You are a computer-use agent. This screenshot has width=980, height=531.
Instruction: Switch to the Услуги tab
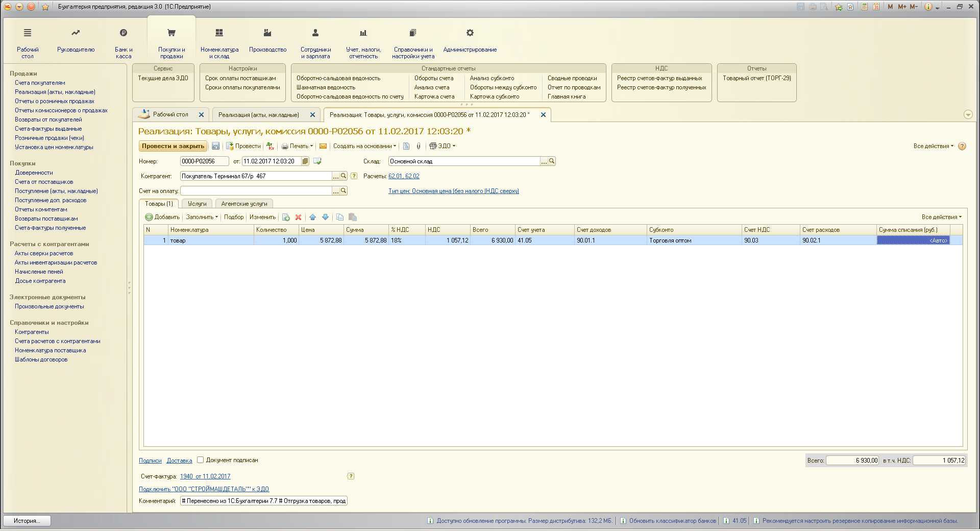coord(197,204)
